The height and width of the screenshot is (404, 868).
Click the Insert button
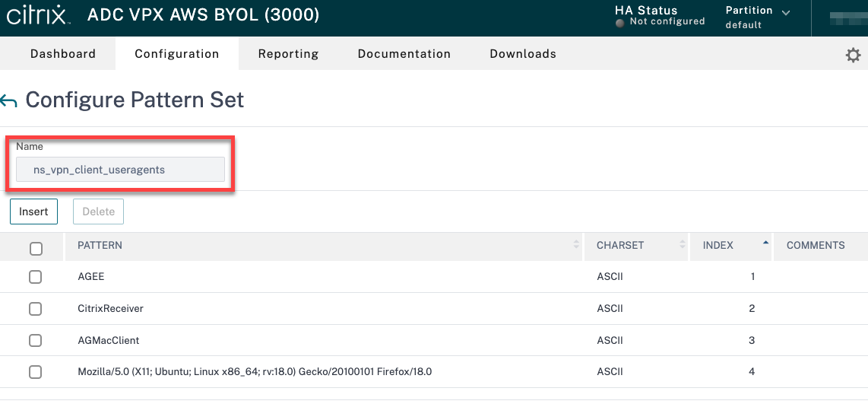tap(33, 212)
